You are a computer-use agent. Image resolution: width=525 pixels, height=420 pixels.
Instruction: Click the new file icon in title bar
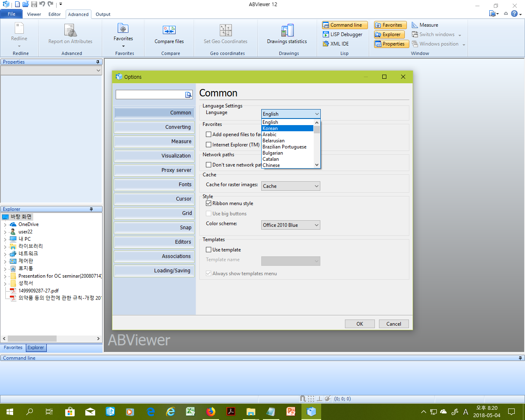pos(17,4)
